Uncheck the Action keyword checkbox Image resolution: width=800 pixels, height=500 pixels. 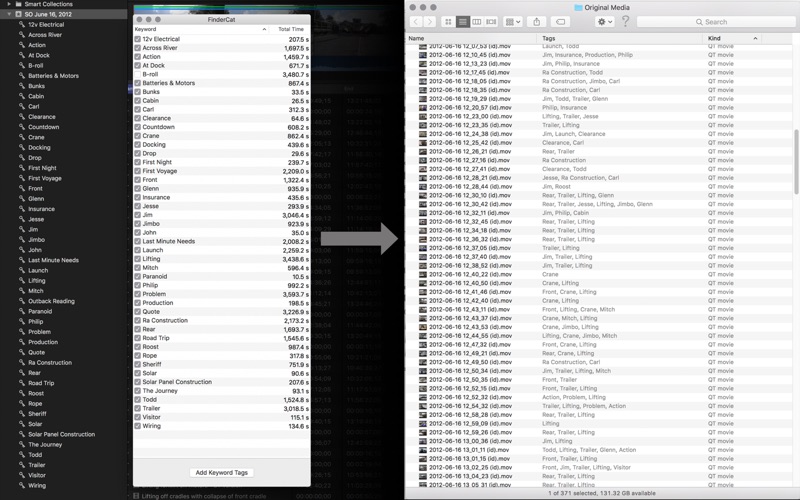(138, 57)
